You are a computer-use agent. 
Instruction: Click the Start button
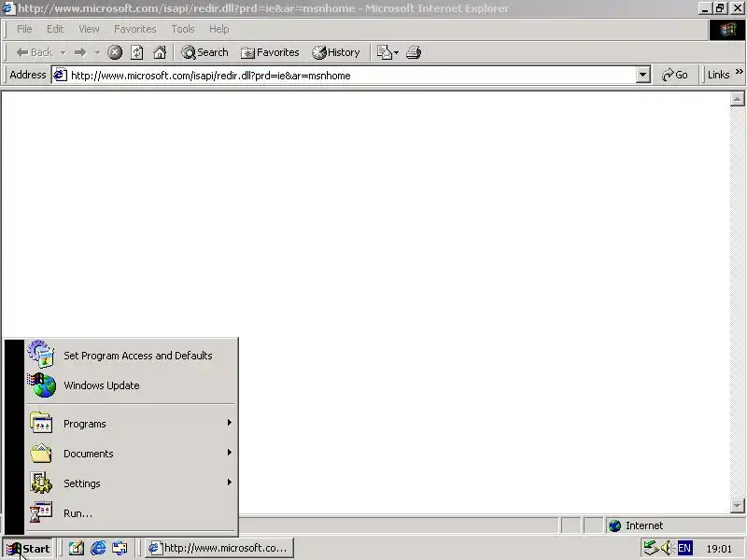pyautogui.click(x=28, y=549)
